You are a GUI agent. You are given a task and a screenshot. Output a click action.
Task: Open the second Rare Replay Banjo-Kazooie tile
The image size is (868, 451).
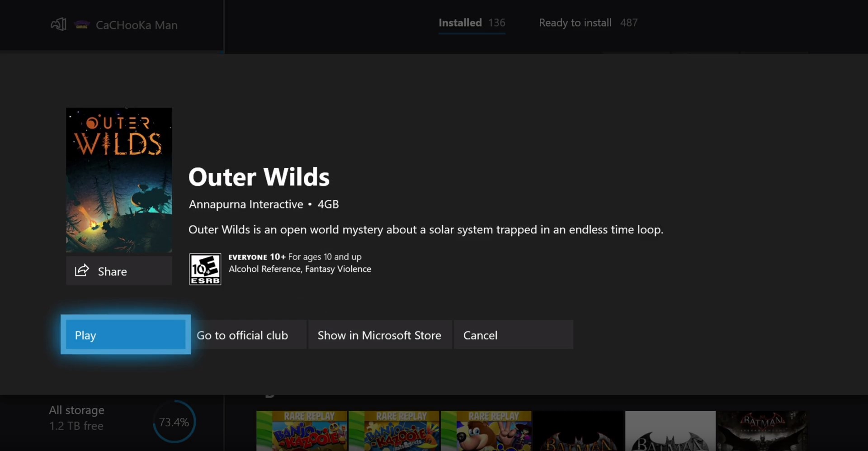tap(394, 431)
